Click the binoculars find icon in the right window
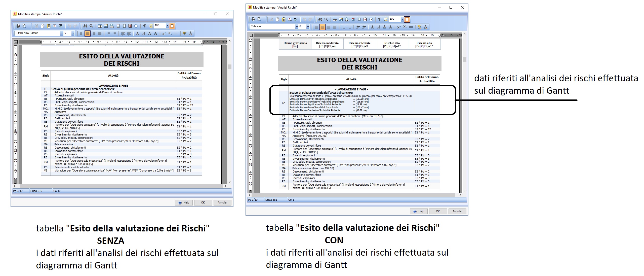Screen dimensions: 644x276 tap(320, 19)
